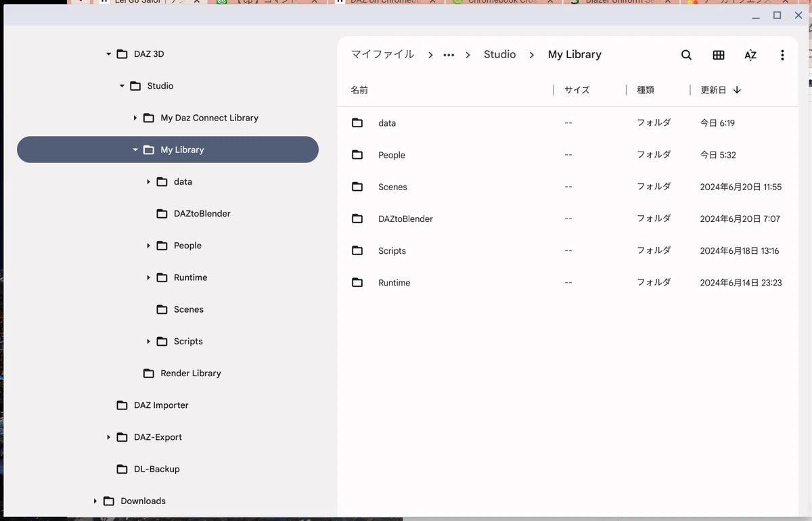
Task: Expand the Downloads folder in tree
Action: click(95, 501)
